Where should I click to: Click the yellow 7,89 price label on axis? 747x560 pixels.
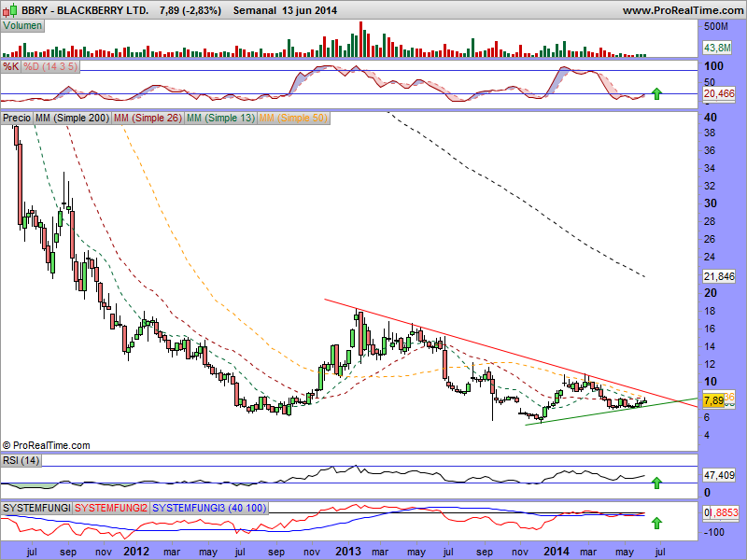pos(713,400)
